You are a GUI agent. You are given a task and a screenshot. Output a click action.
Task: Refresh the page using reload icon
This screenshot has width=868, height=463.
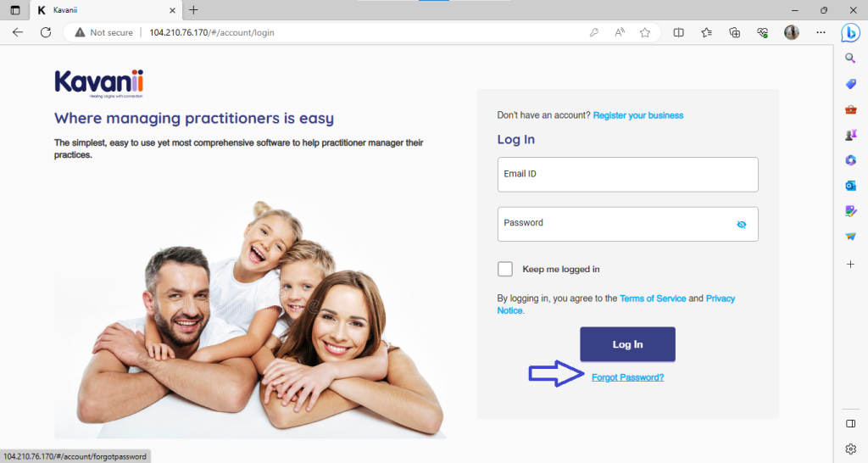tap(46, 33)
